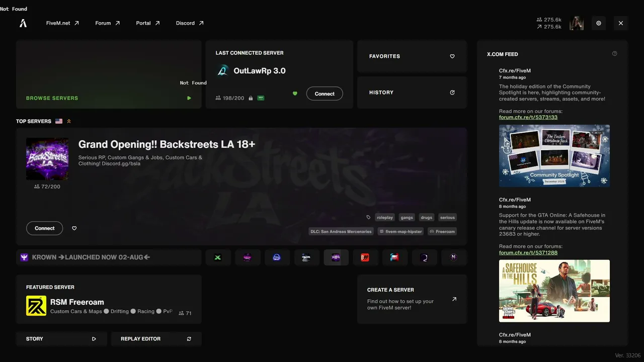Viewport: 644px width, 362px height.
Task: Select the circular N server icon
Action: pos(454,257)
